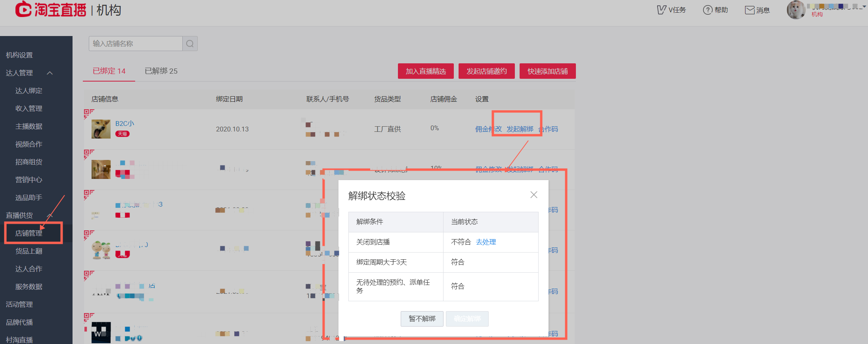Click the 店铺佣金 column header
Viewport: 868px width, 344px height.
click(x=444, y=99)
